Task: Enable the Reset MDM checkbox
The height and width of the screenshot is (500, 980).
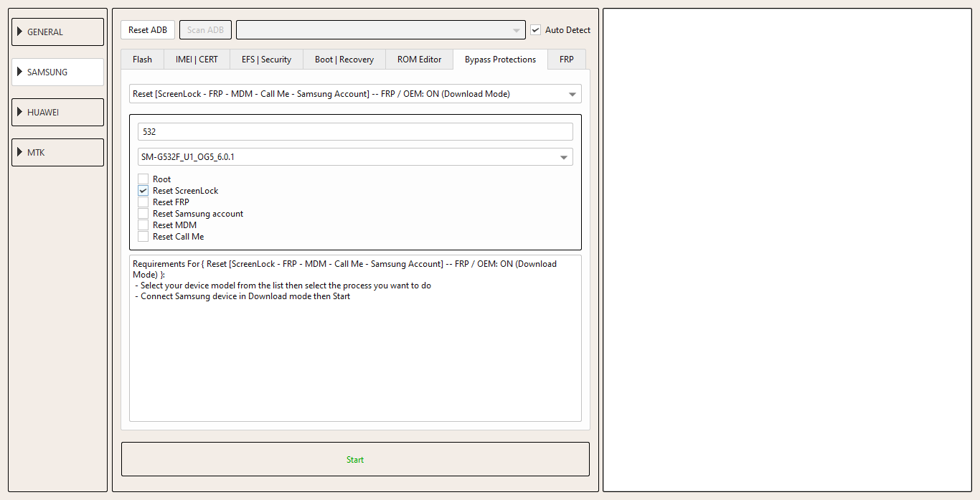Action: tap(143, 225)
